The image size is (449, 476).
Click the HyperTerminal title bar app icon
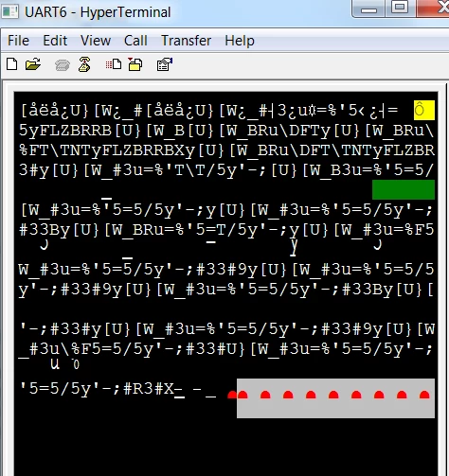[x=9, y=12]
